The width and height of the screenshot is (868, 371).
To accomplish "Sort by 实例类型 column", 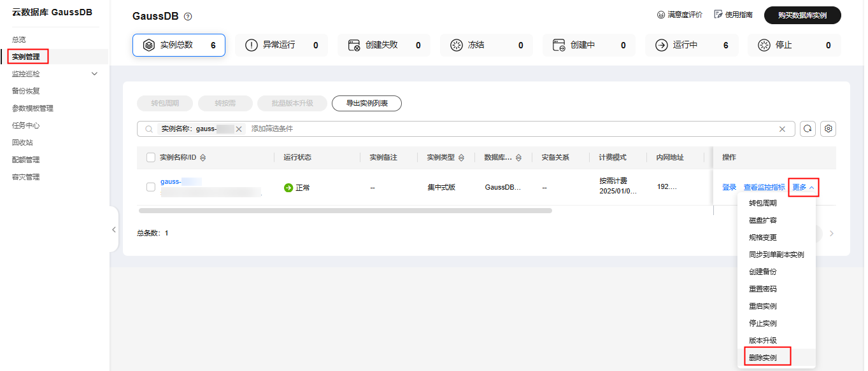I will [x=461, y=157].
